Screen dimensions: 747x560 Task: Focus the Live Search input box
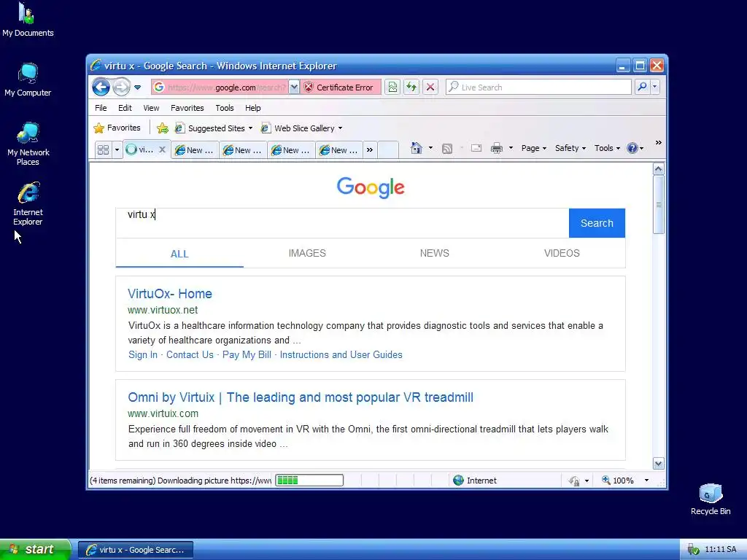point(538,87)
